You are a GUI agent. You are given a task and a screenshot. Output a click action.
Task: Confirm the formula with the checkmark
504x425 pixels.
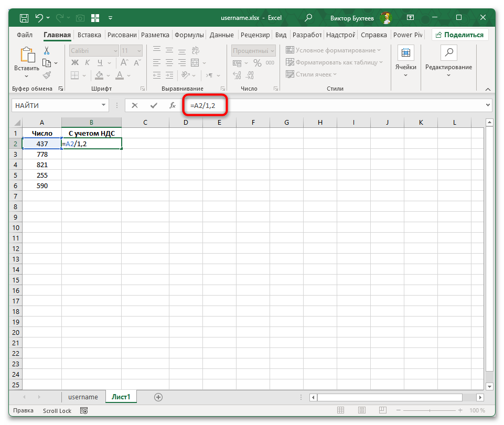click(x=154, y=105)
